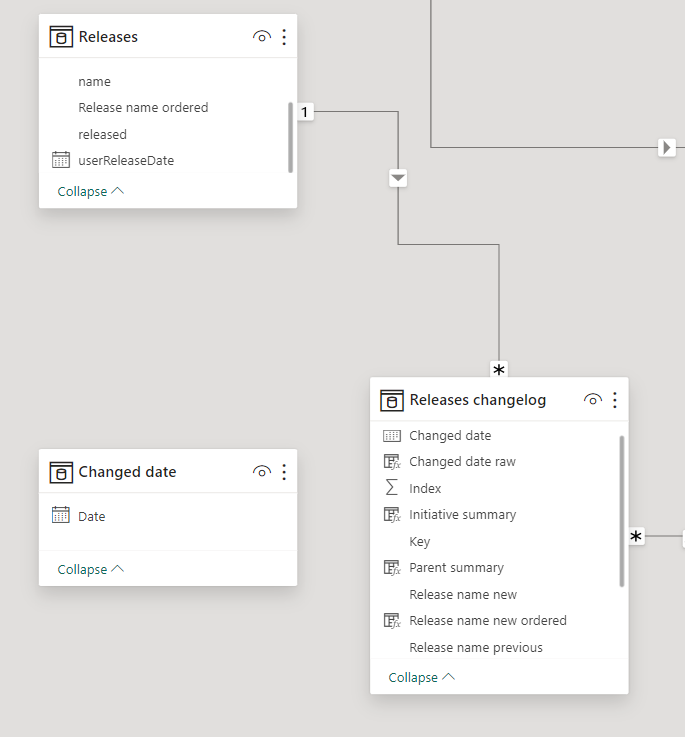Toggle visibility of Releases changelog table
Image resolution: width=685 pixels, height=737 pixels.
(x=592, y=400)
